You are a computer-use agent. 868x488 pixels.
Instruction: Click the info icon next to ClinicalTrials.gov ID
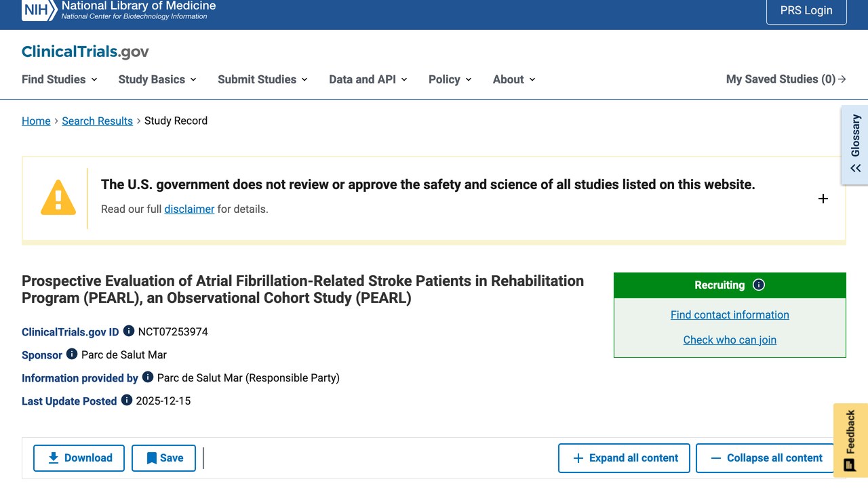pyautogui.click(x=128, y=331)
